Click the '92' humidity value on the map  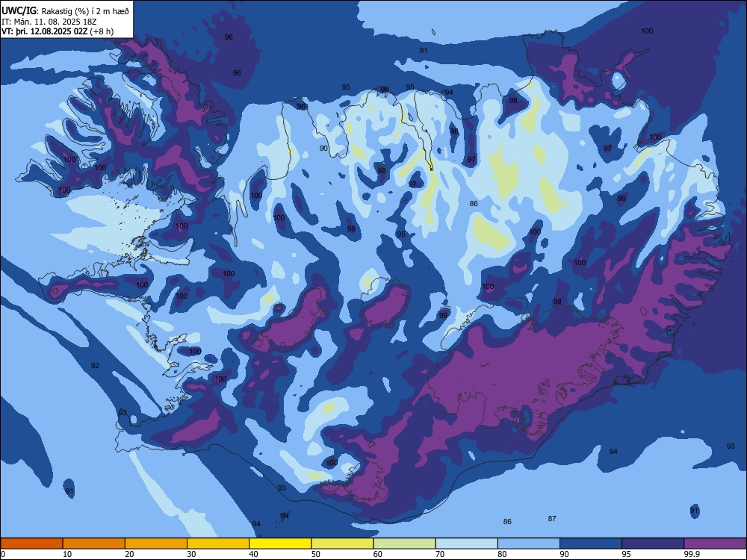[95, 365]
